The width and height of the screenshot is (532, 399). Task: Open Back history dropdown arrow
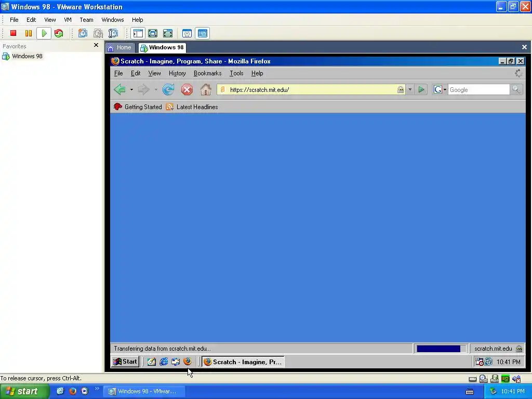(131, 89)
